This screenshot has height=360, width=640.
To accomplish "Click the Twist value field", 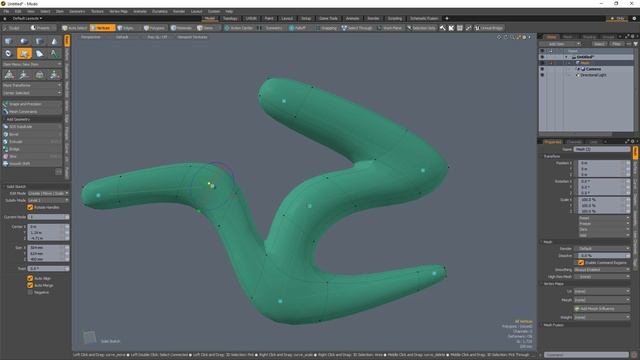I will coord(48,269).
